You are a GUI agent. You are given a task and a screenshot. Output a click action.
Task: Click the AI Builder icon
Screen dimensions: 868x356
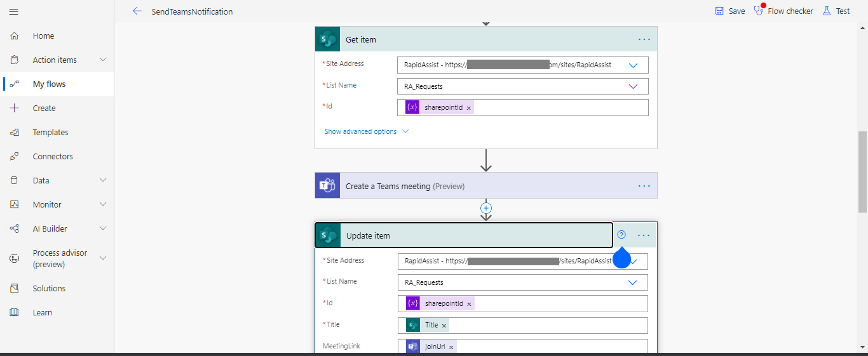pos(15,229)
